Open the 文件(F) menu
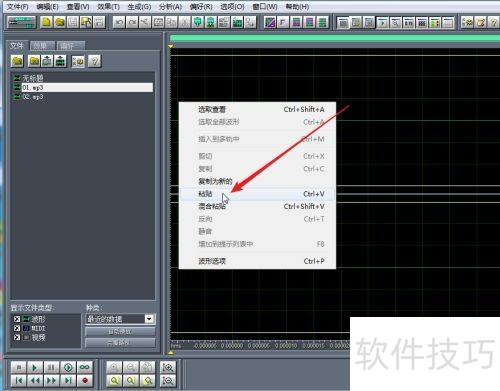Image resolution: width=500 pixels, height=391 pixels. click(18, 7)
